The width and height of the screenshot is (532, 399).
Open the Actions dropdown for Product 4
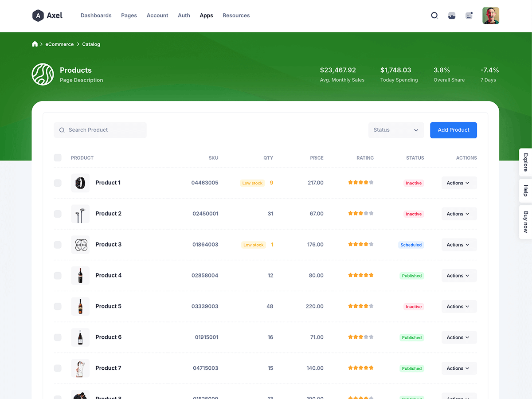459,276
